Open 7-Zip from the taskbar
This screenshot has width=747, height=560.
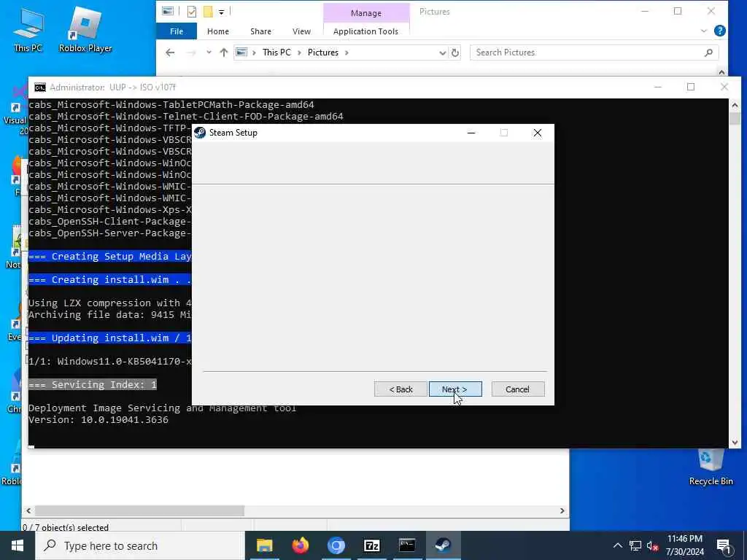pyautogui.click(x=371, y=545)
